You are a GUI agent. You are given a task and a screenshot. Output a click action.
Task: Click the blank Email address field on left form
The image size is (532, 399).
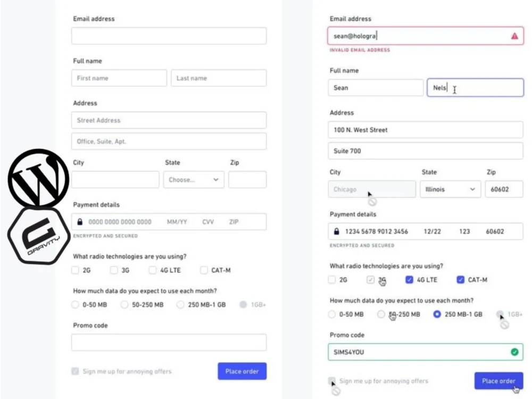pos(169,35)
